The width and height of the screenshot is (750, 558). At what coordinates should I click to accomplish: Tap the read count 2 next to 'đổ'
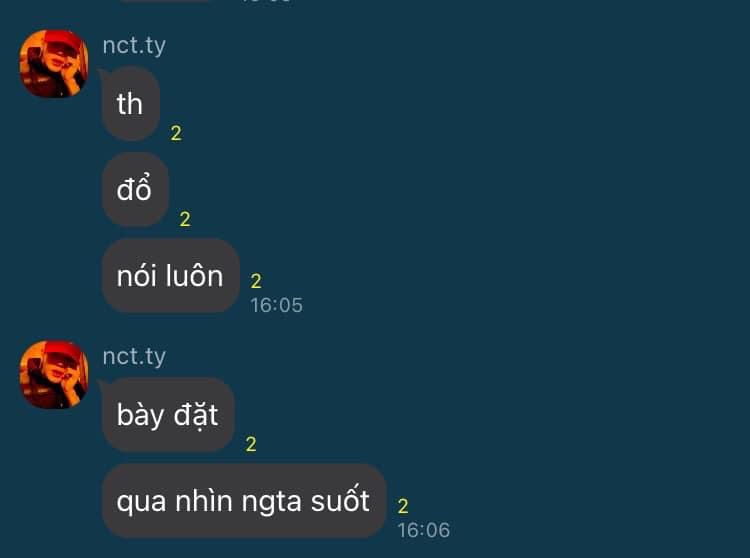tap(185, 219)
